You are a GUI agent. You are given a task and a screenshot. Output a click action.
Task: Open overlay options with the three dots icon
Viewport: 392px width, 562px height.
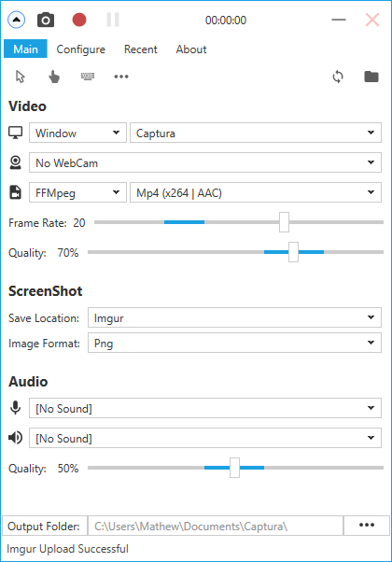[x=121, y=77]
